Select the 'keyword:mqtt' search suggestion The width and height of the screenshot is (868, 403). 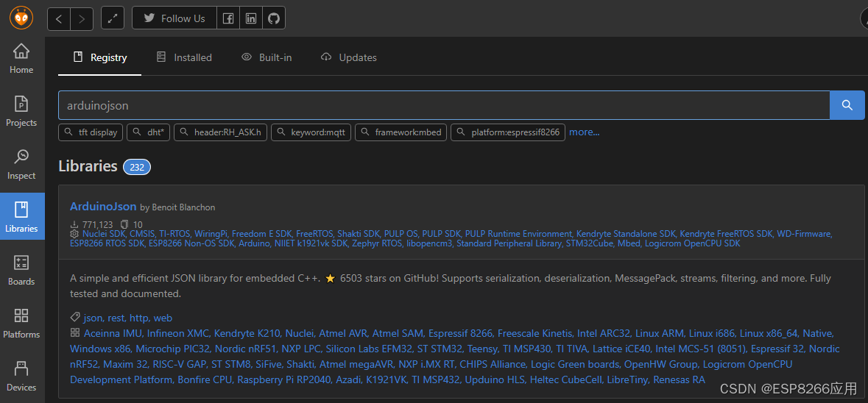tap(311, 132)
